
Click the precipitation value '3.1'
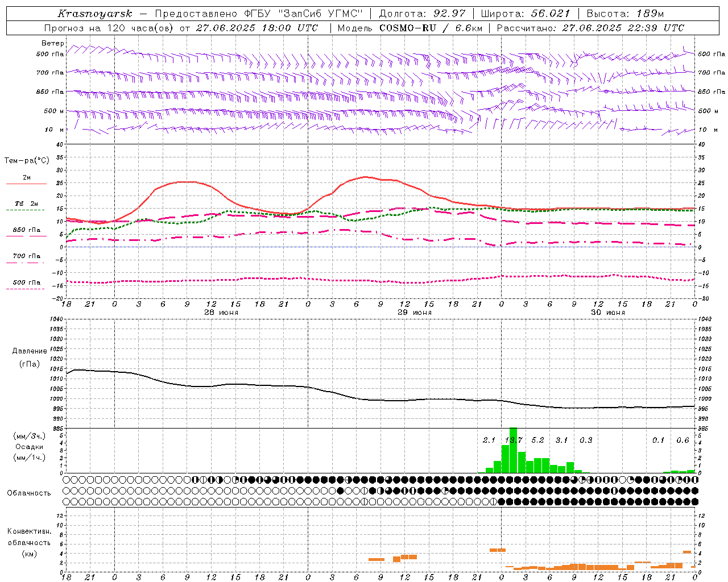point(561,440)
